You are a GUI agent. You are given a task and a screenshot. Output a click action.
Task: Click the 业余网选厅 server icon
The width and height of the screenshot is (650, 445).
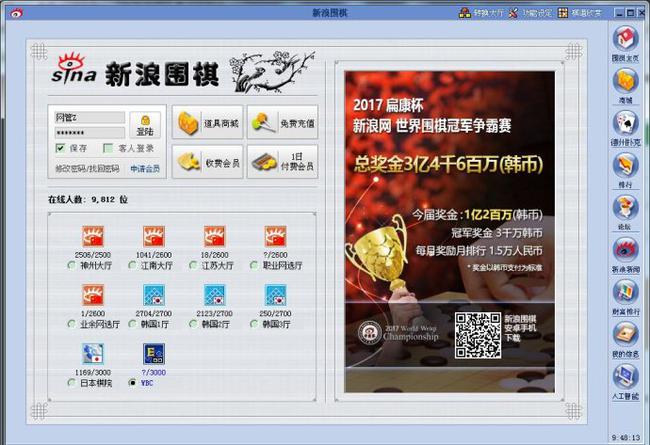pos(93,295)
